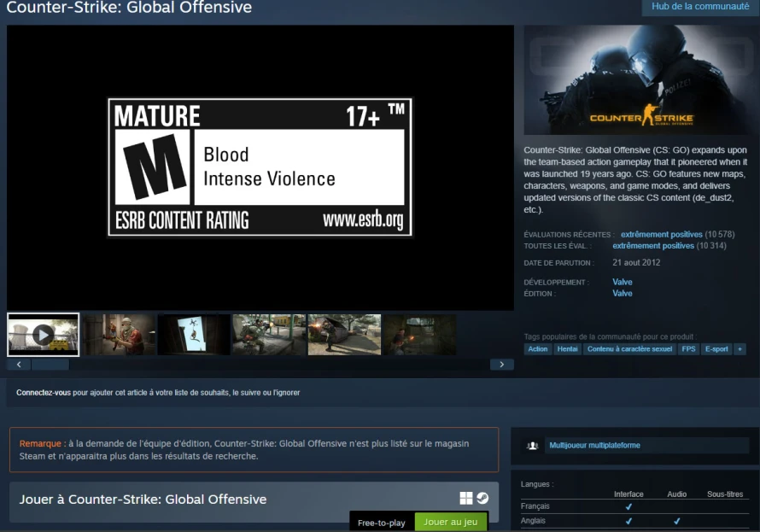The width and height of the screenshot is (760, 532).
Task: Select the masked terrorist screenshot thumbnail
Action: pyautogui.click(x=120, y=335)
